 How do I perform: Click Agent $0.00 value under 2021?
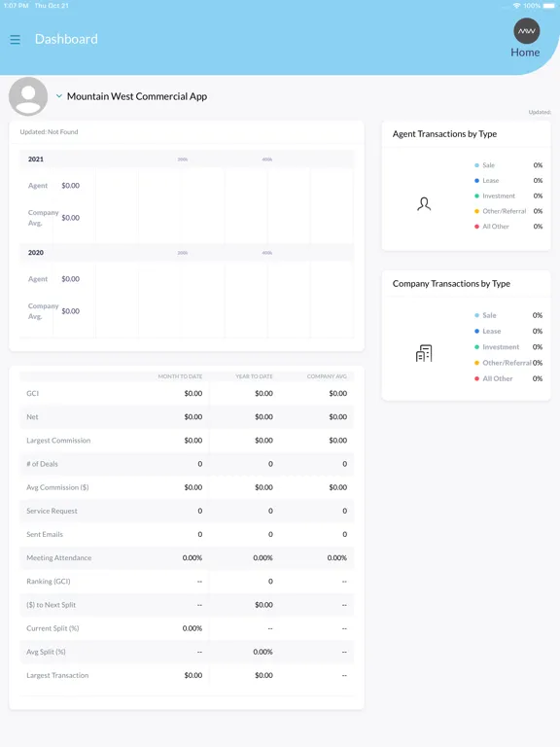70,186
